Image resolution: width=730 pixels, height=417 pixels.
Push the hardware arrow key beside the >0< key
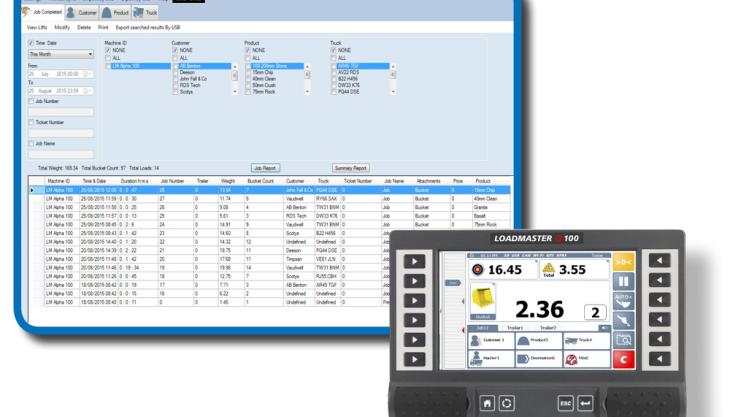[x=659, y=261]
